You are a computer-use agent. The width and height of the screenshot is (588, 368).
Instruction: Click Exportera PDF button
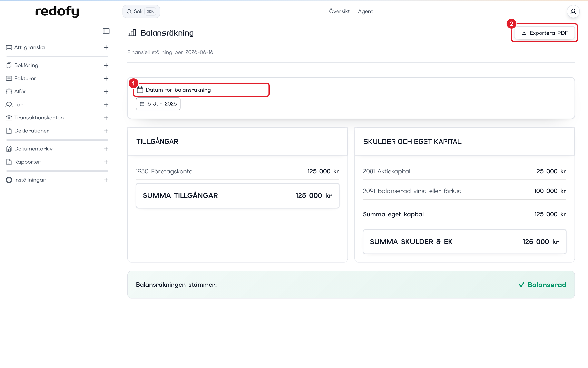(544, 33)
